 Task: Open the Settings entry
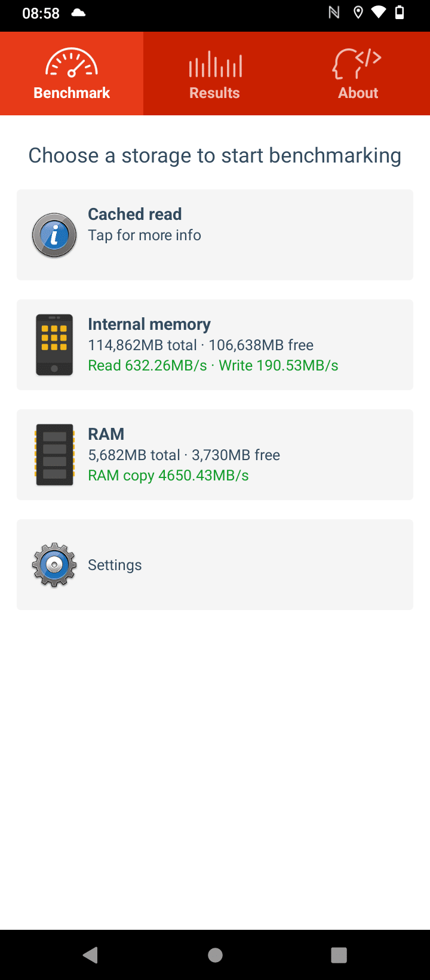point(215,565)
